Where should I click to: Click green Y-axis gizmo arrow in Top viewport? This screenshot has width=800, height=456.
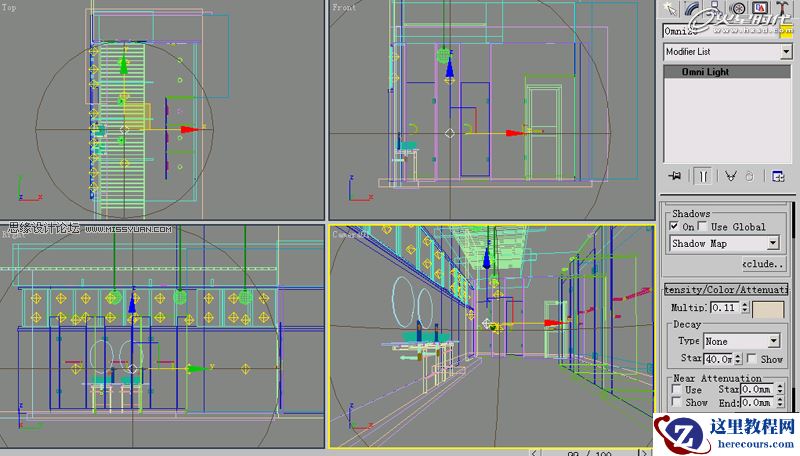pyautogui.click(x=123, y=65)
